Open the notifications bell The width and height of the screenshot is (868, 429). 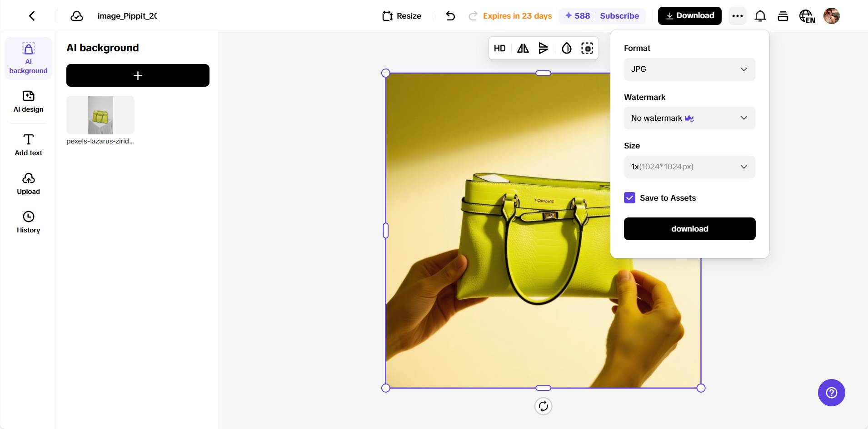point(760,16)
